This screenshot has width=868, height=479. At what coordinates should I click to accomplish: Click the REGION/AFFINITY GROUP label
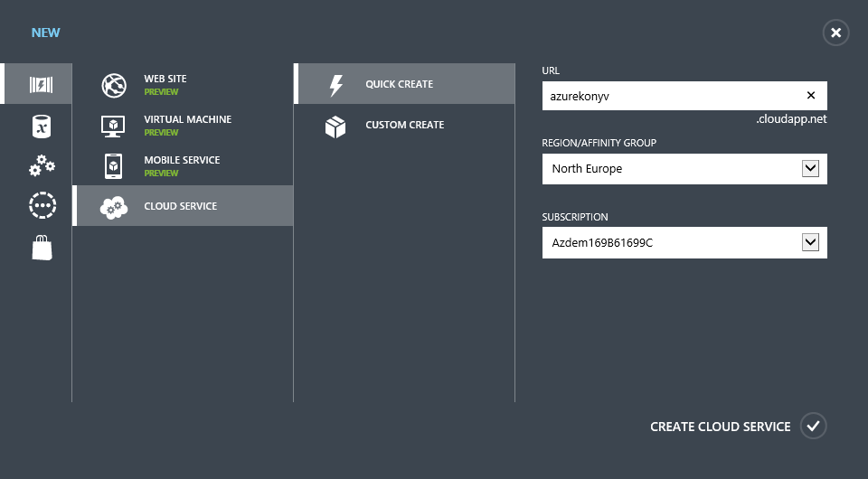pos(599,143)
